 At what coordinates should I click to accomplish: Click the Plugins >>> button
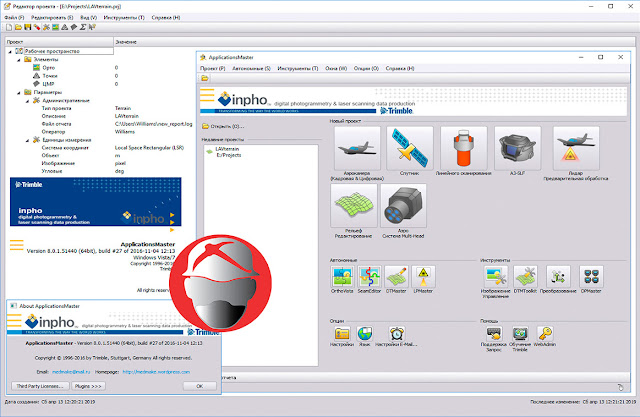[88, 386]
